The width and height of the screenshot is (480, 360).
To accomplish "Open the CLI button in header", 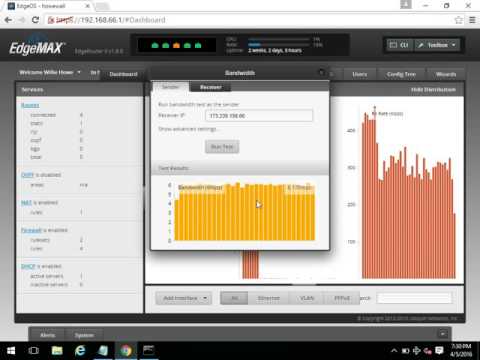I will (399, 45).
